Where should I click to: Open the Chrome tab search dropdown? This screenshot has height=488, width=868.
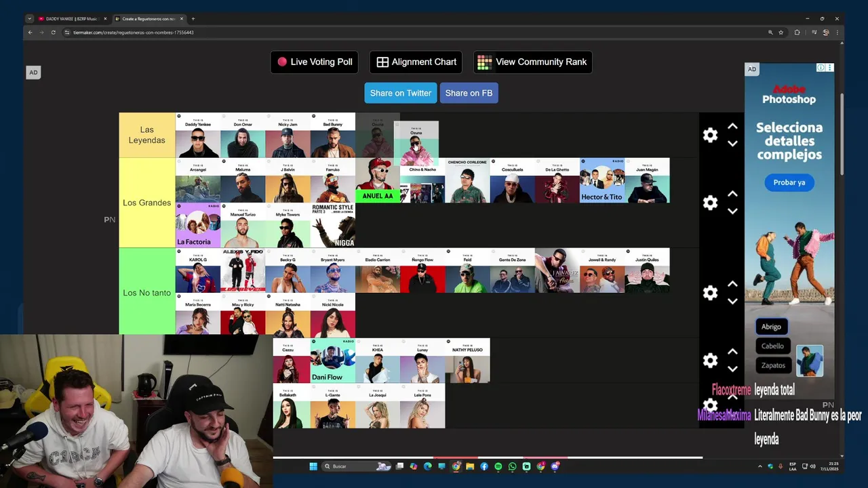(x=29, y=19)
